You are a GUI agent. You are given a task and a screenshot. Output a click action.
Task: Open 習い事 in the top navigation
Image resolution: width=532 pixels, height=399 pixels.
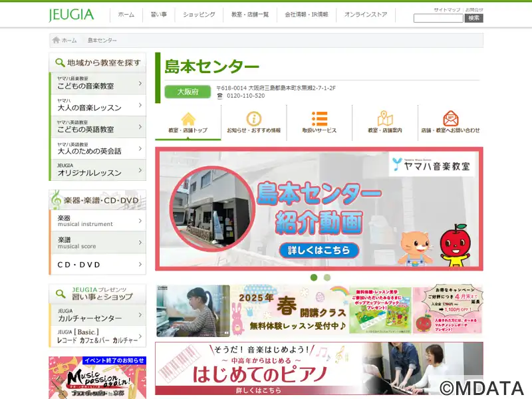tap(159, 15)
